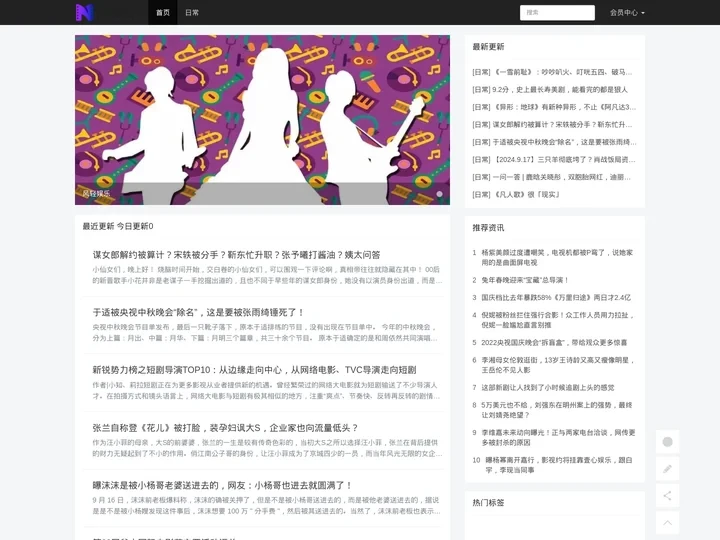The image size is (720, 540).
Task: Open latest update 《凡人歌》很「现实」
Action: coord(516,194)
